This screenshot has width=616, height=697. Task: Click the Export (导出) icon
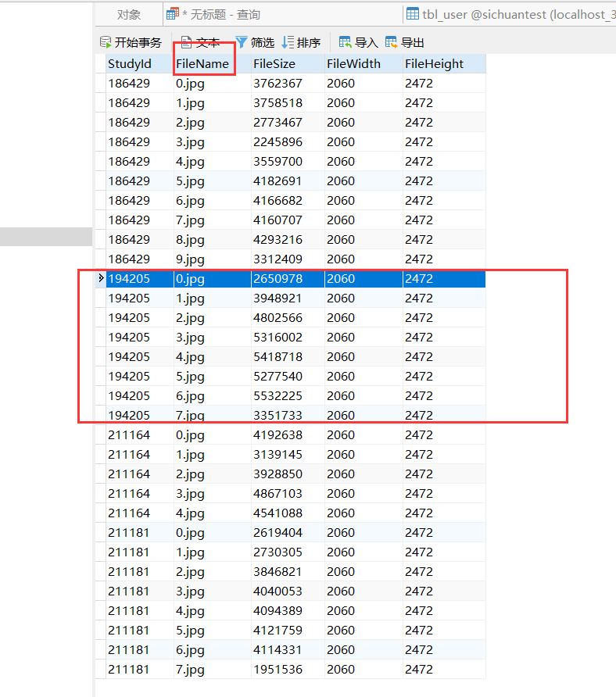click(x=392, y=42)
